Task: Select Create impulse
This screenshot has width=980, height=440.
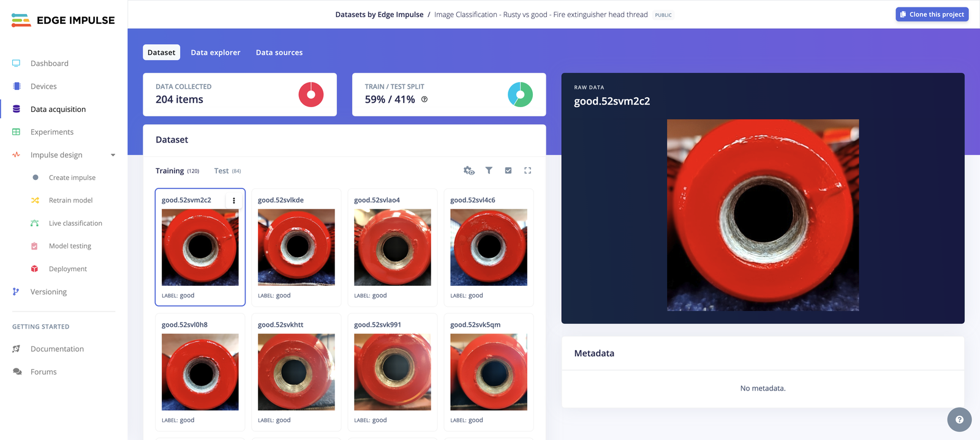Action: point(72,177)
